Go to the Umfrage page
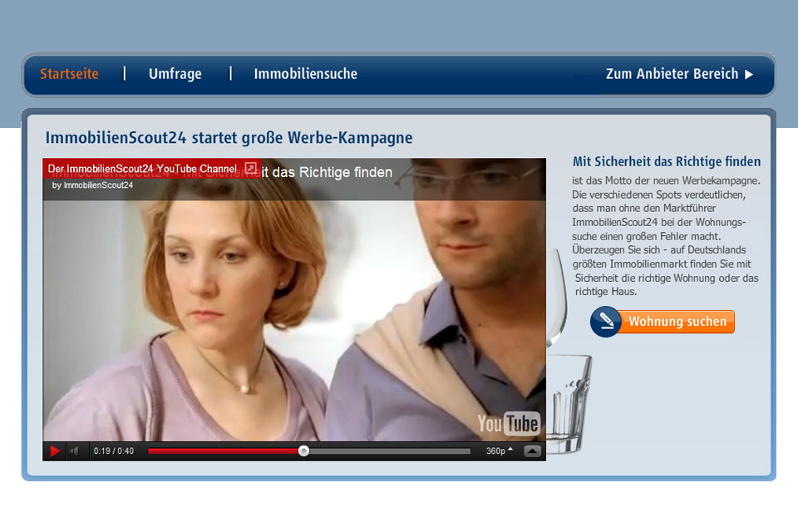798x532 pixels. pyautogui.click(x=175, y=74)
